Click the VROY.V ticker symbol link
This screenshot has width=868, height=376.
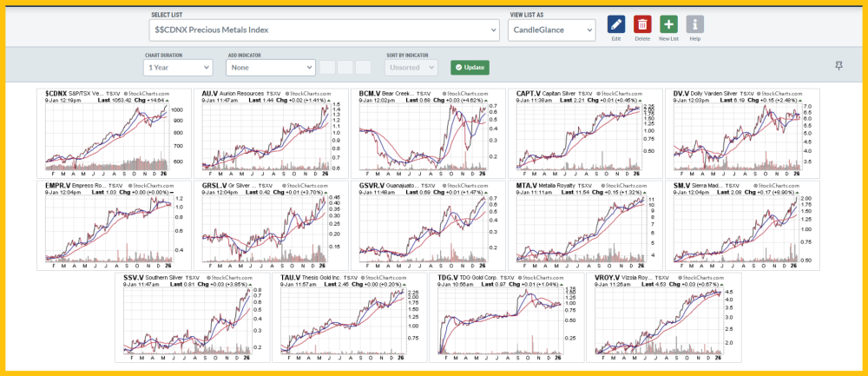pyautogui.click(x=610, y=278)
